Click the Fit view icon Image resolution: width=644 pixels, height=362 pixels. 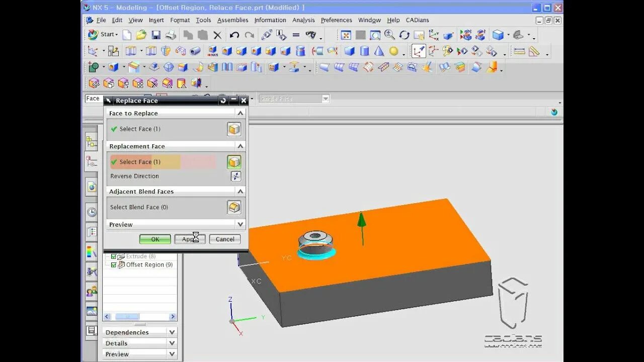pyautogui.click(x=346, y=35)
